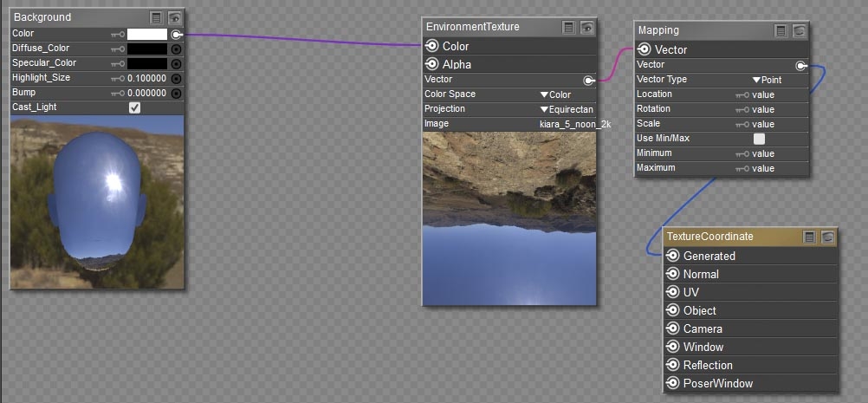Click the Mapping Vector input plug
Screen dimensions: 868x403
(x=801, y=67)
